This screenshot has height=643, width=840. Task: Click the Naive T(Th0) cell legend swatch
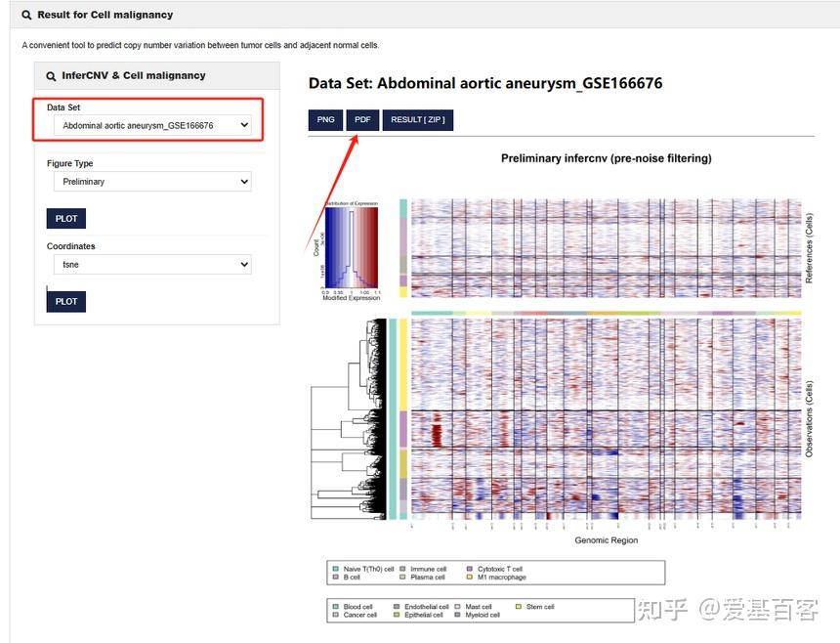point(335,567)
